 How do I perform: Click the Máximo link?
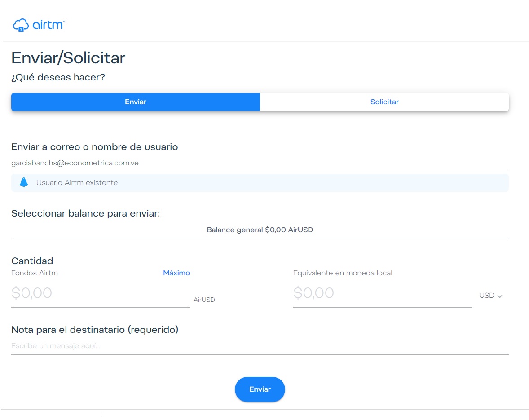(x=176, y=273)
